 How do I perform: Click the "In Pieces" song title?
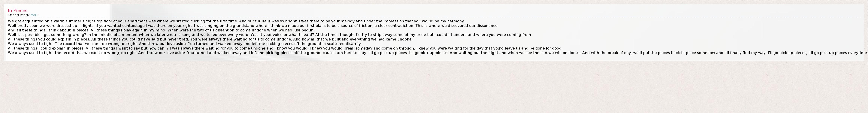[x=17, y=11]
